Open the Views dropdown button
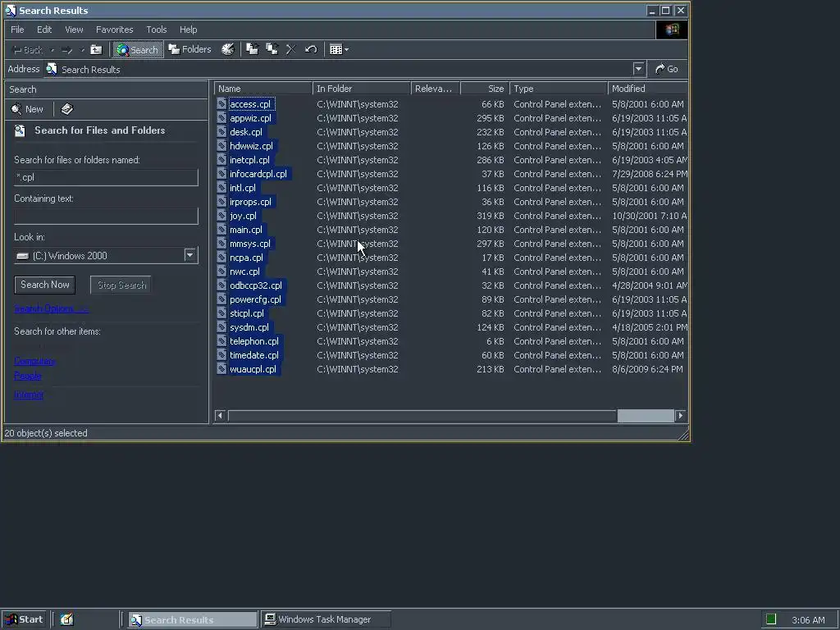 (339, 49)
